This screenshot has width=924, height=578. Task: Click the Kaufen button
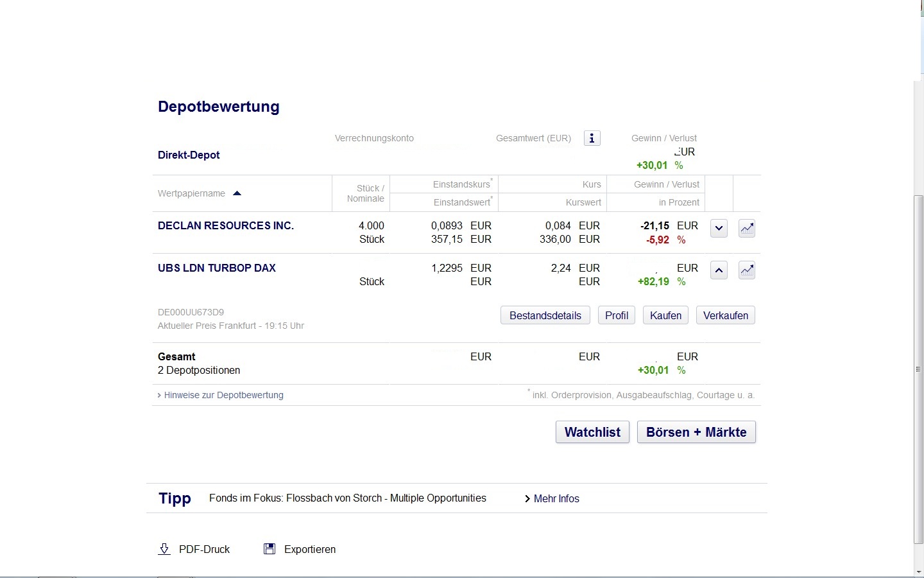point(665,315)
